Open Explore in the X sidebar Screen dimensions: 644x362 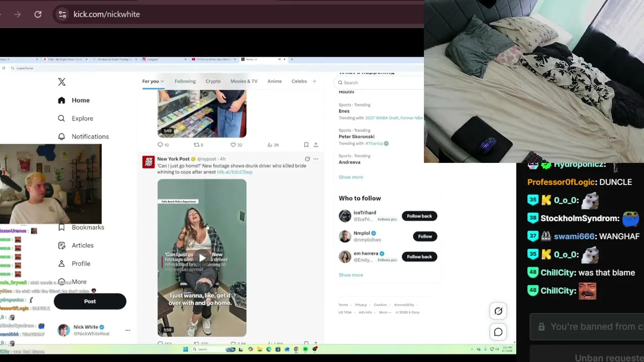[75, 118]
